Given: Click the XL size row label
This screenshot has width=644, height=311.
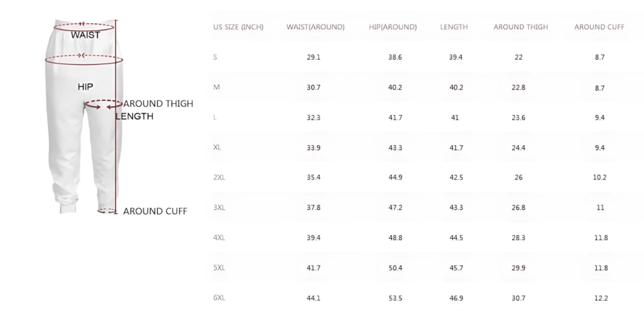Looking at the screenshot, I should pos(217,147).
